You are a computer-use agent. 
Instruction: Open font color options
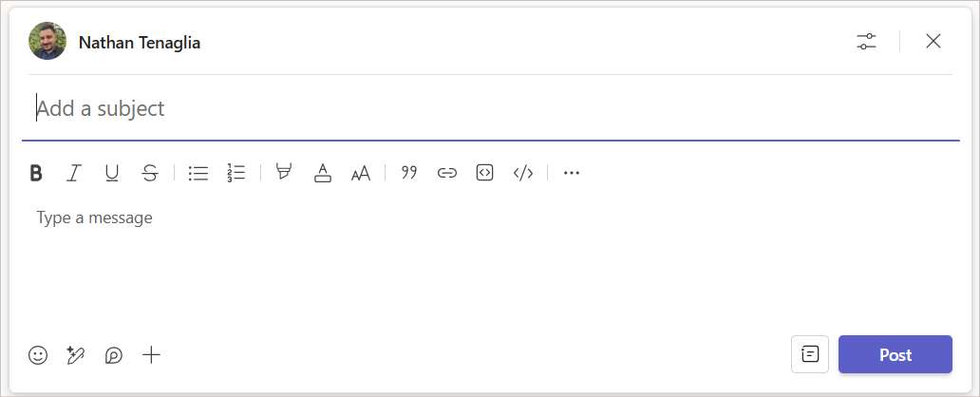[323, 173]
